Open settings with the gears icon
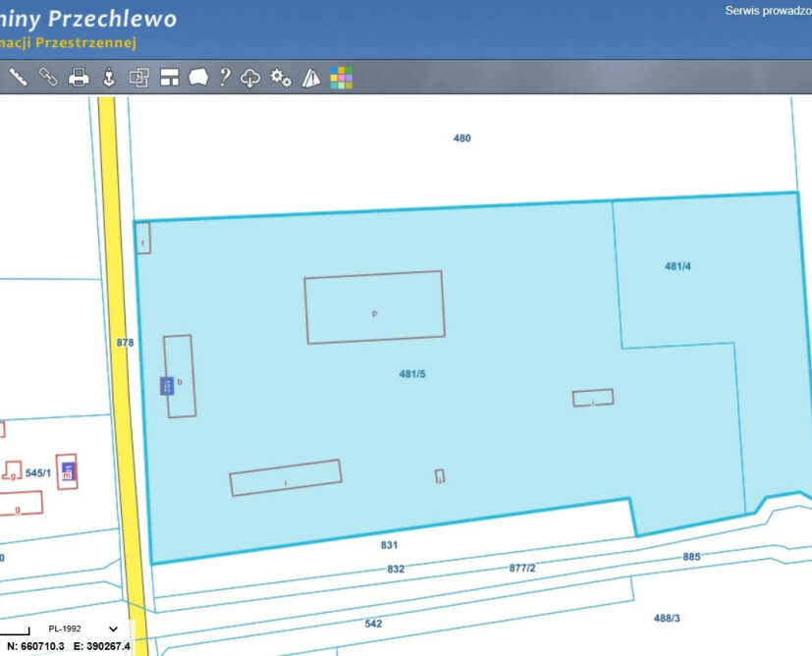Screen dimensions: 812x656 [x=281, y=78]
